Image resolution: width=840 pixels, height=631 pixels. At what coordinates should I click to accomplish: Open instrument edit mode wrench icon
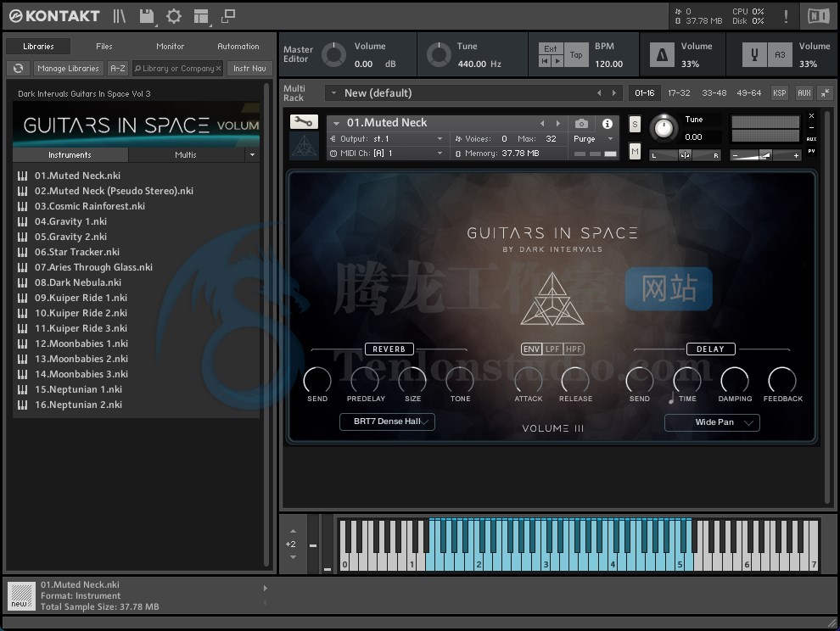point(304,122)
